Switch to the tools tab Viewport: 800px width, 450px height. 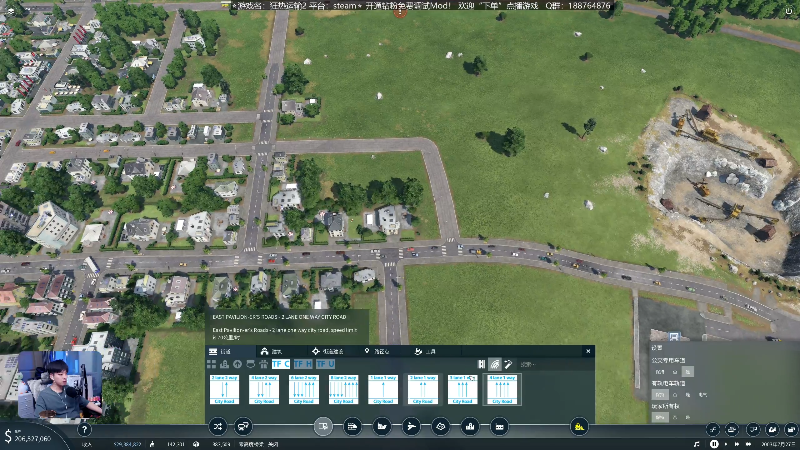coord(435,351)
